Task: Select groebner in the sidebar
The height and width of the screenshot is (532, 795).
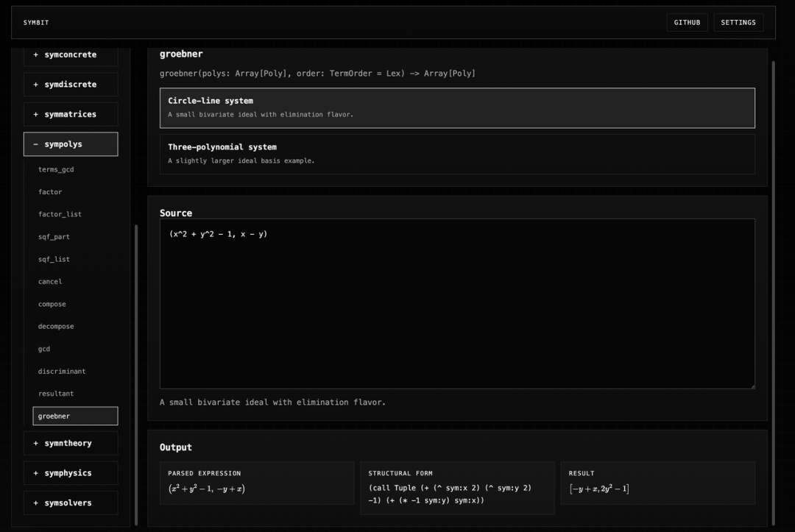Action: click(x=75, y=416)
